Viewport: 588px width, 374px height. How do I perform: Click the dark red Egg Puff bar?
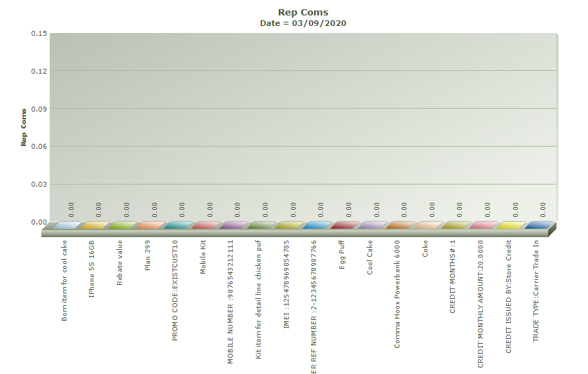[x=345, y=225]
